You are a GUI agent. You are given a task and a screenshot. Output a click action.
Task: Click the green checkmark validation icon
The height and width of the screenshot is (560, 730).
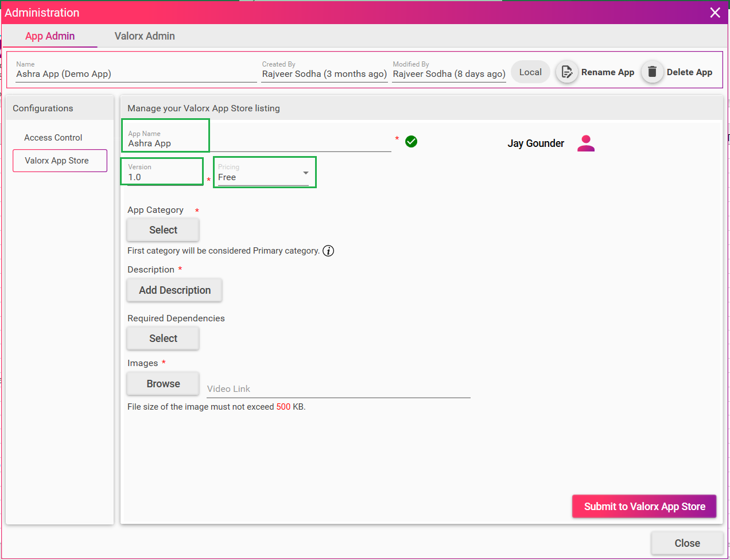coord(411,142)
